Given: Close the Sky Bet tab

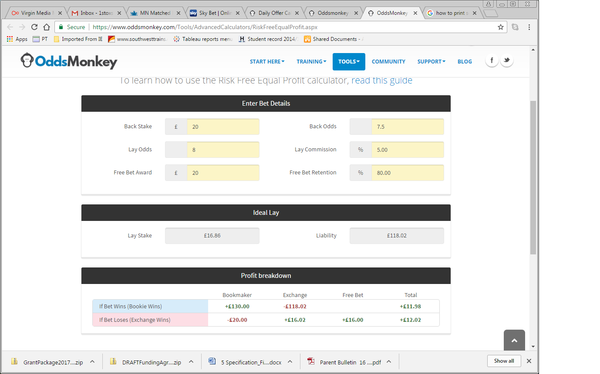Looking at the screenshot, I should point(238,13).
